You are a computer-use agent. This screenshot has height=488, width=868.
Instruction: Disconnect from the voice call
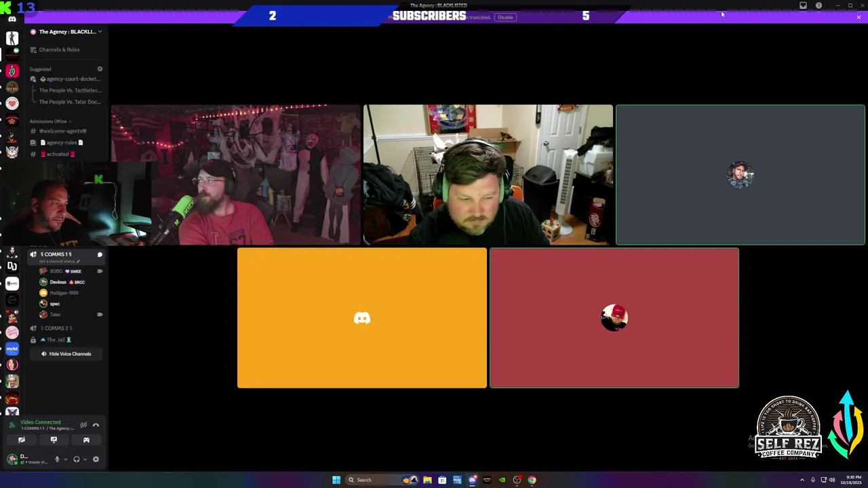tap(96, 425)
